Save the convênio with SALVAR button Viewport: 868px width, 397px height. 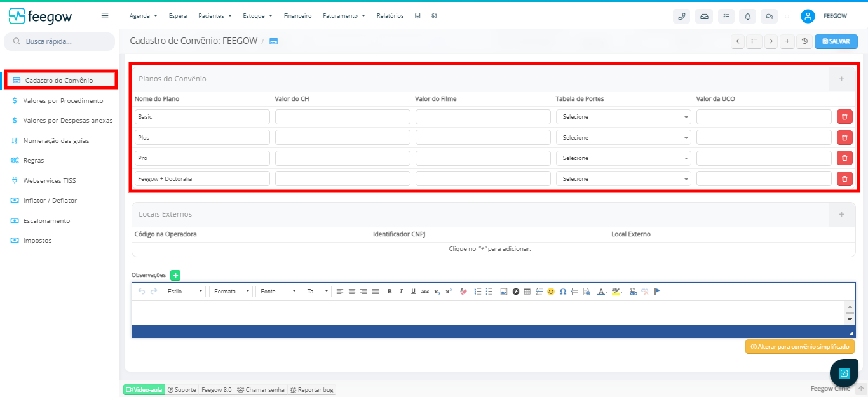(x=836, y=41)
